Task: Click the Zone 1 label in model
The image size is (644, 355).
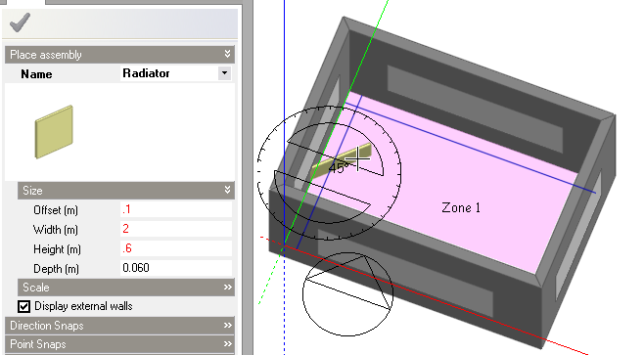Action: point(461,207)
